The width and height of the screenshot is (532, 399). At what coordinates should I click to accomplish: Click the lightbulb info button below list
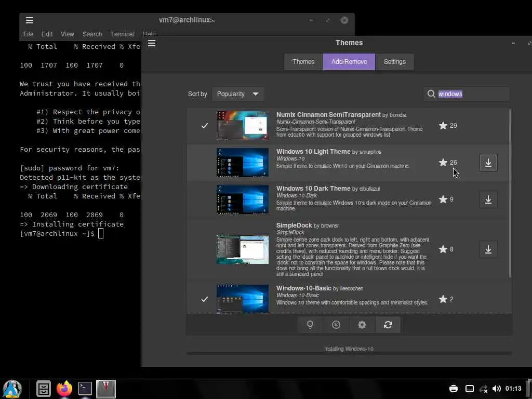310,325
